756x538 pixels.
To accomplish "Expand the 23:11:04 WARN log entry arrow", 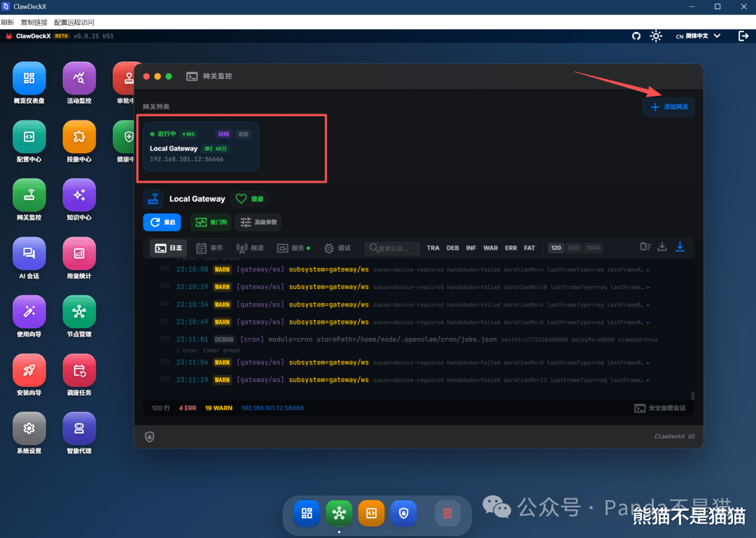I will click(648, 363).
